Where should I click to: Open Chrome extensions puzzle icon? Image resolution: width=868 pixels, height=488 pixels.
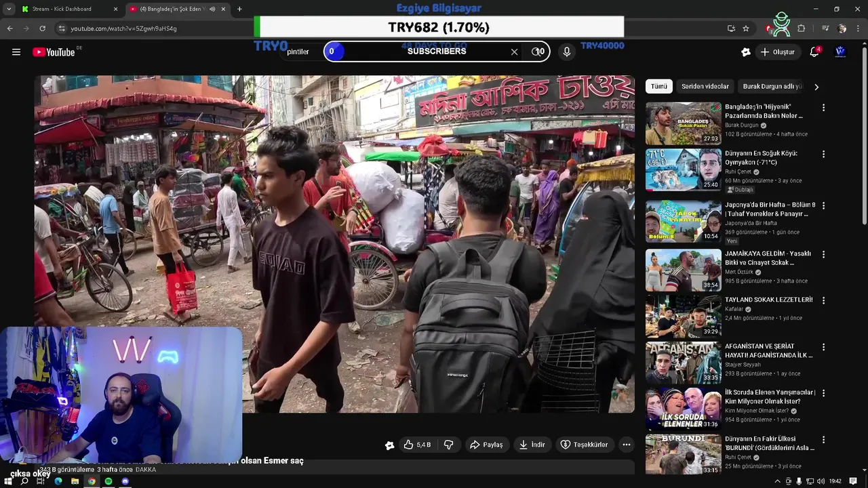click(802, 28)
